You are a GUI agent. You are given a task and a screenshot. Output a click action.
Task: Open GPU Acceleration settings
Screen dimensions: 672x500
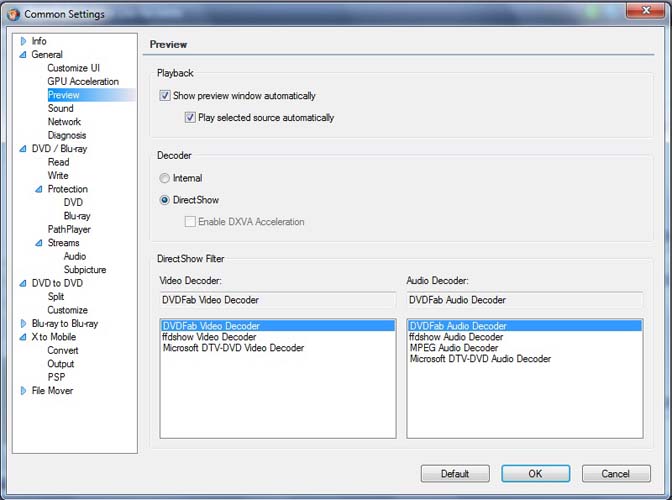(x=83, y=81)
